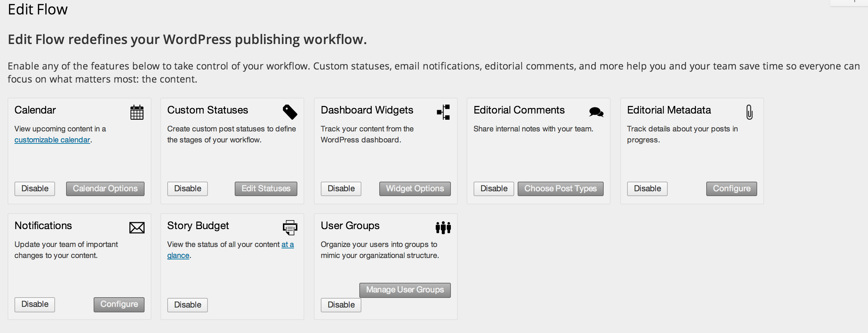The image size is (868, 333).
Task: Open Widget Options for Dashboard Widgets
Action: pos(415,189)
